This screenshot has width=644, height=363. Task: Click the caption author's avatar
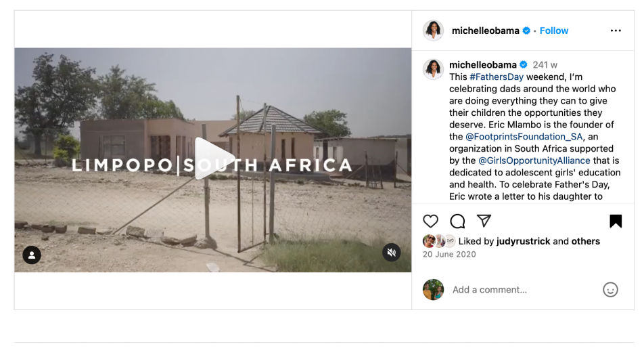pos(433,69)
